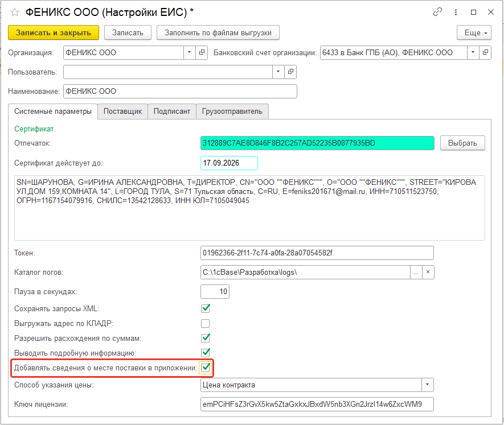
Task: Expand the Банковский счет организации dropdown
Action: [x=473, y=52]
